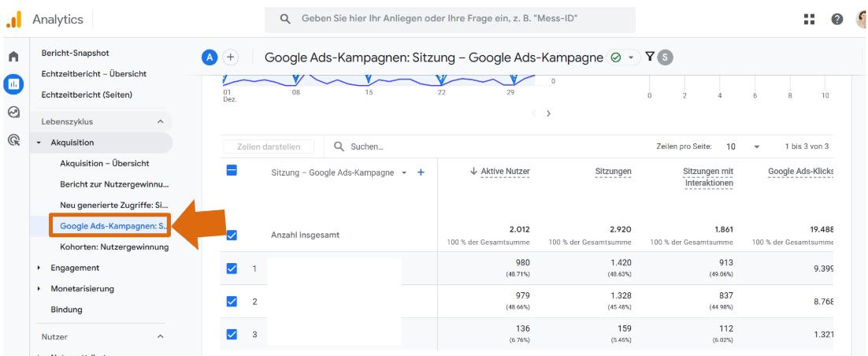Click the search magnifier in top bar

coord(285,19)
